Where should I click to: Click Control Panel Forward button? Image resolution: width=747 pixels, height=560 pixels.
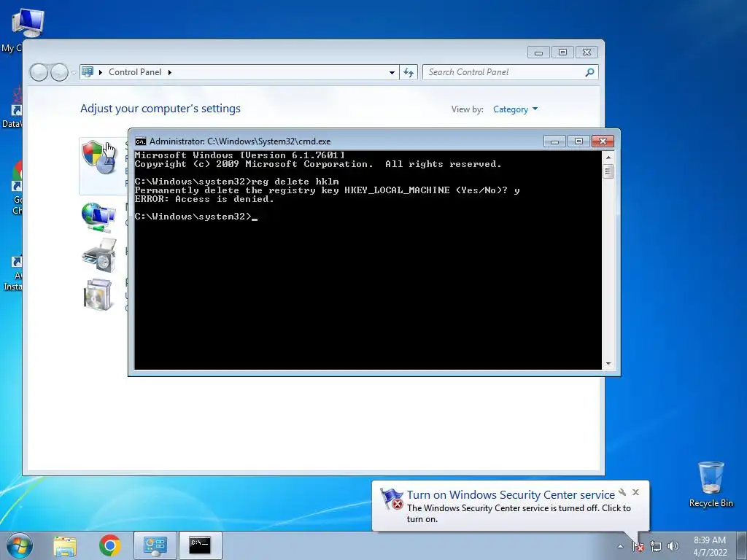click(59, 72)
